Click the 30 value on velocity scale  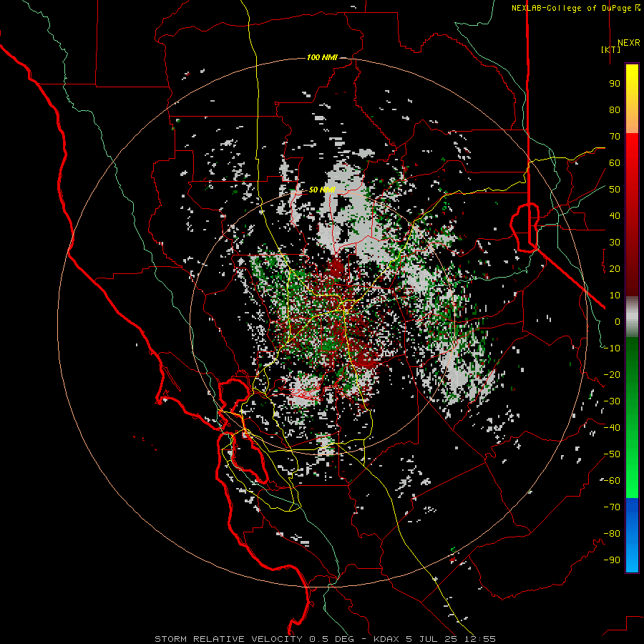pos(615,243)
